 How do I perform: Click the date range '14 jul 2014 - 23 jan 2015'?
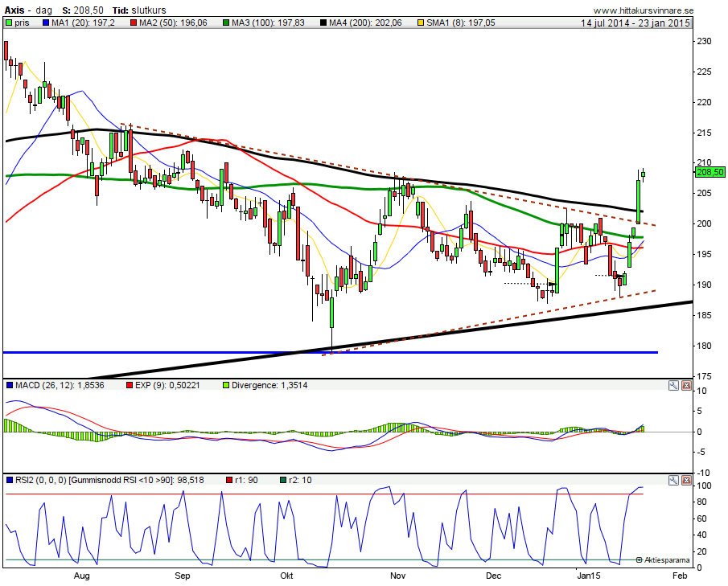coord(635,23)
